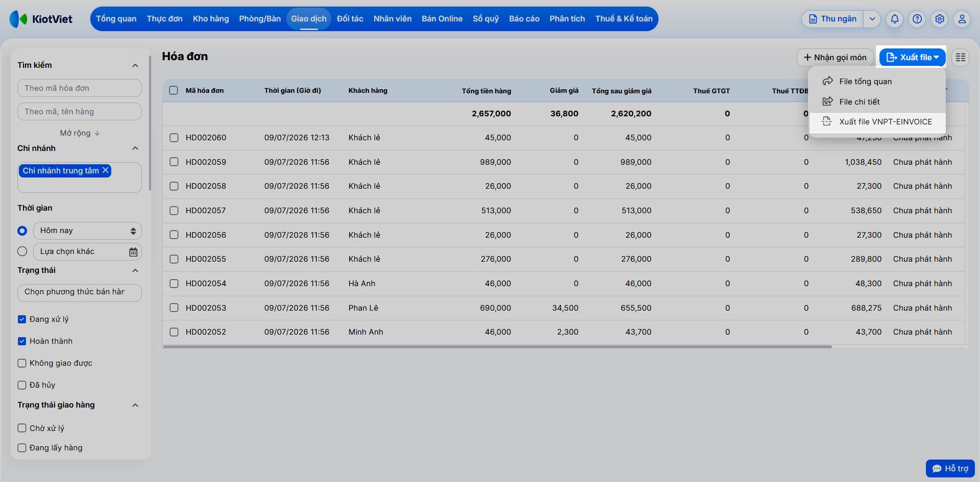Viewport: 980px width, 482px height.
Task: Select the checkbox for invoice HD002059
Action: pos(174,162)
